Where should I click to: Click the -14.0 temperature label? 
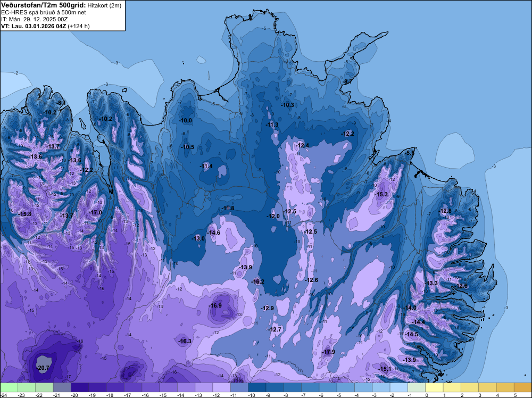tap(410, 308)
